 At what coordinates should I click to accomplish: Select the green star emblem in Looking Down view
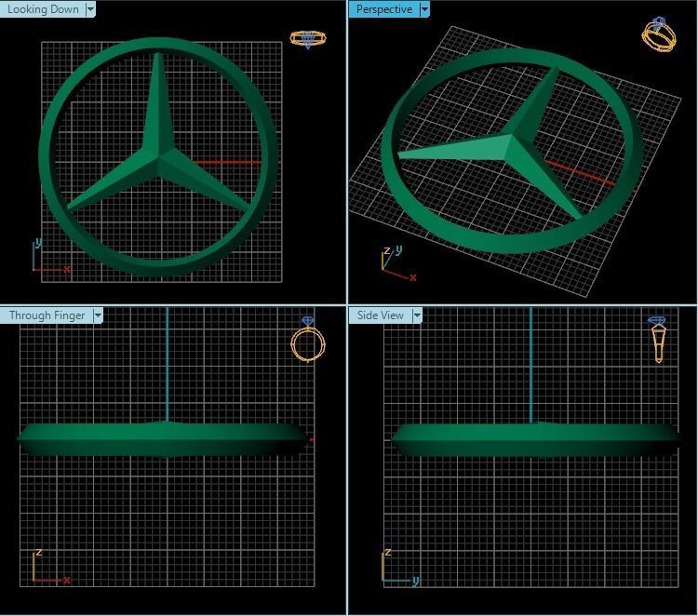(157, 156)
